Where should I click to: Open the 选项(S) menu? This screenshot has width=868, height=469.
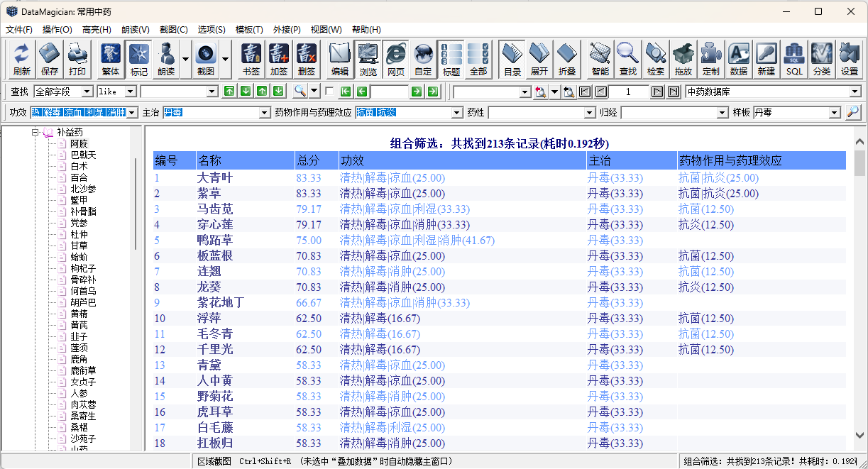pyautogui.click(x=211, y=30)
